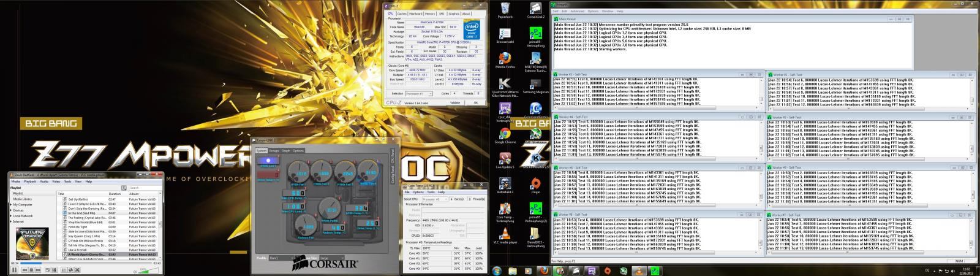Toggle VLC fullscreen button
The height and width of the screenshot is (276, 980).
pos(48,270)
